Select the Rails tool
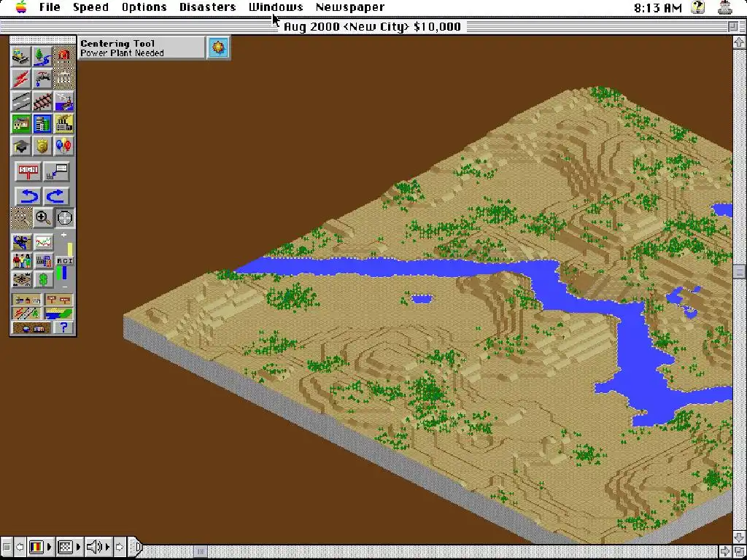The height and width of the screenshot is (560, 747). click(42, 101)
